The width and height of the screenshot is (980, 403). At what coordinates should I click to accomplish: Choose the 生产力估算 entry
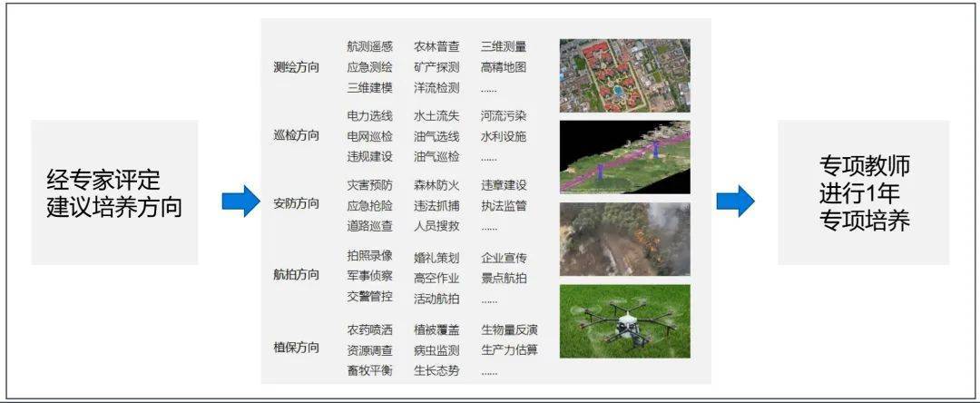pyautogui.click(x=509, y=349)
